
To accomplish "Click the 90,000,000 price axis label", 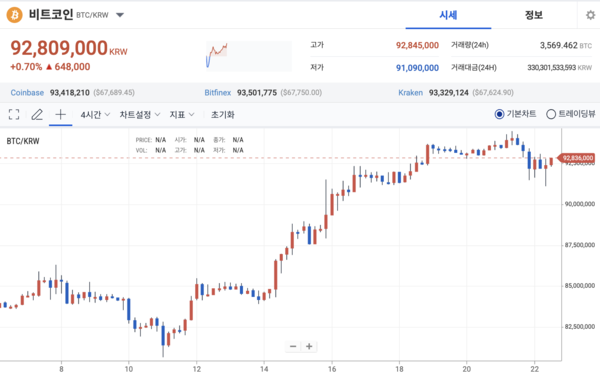I will pos(580,204).
